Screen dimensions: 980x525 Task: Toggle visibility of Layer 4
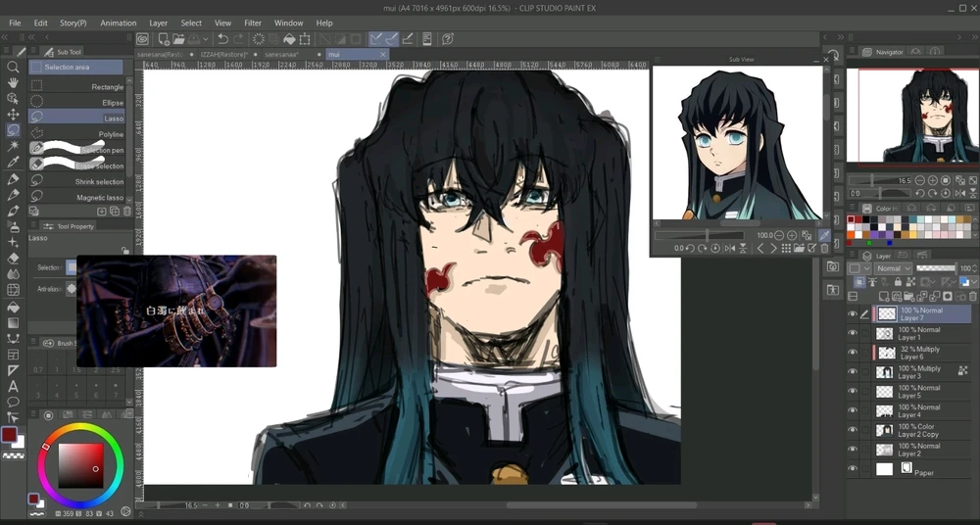(x=853, y=410)
